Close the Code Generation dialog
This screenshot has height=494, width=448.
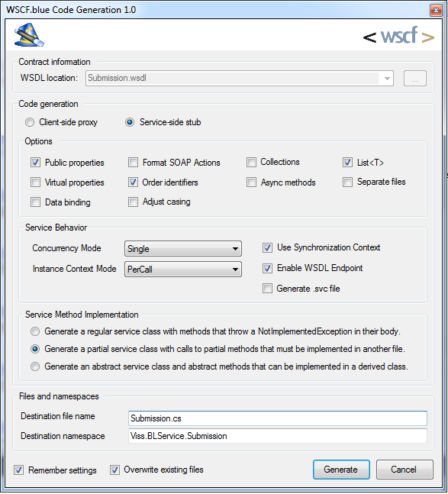(x=436, y=10)
